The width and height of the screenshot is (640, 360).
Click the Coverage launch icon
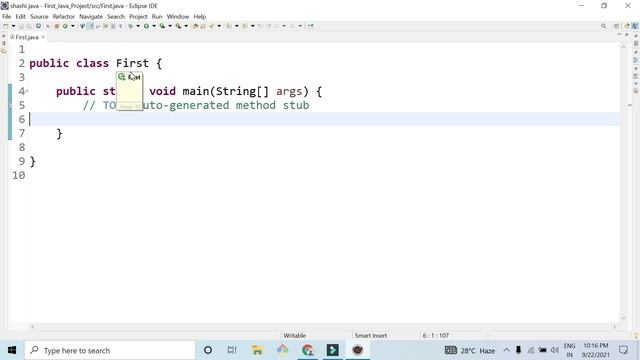(x=162, y=26)
